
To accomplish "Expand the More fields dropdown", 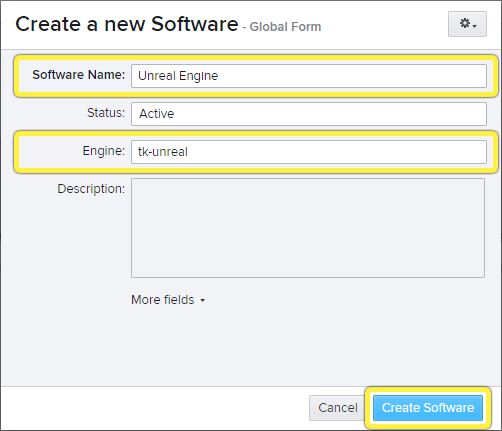I will pos(168,300).
